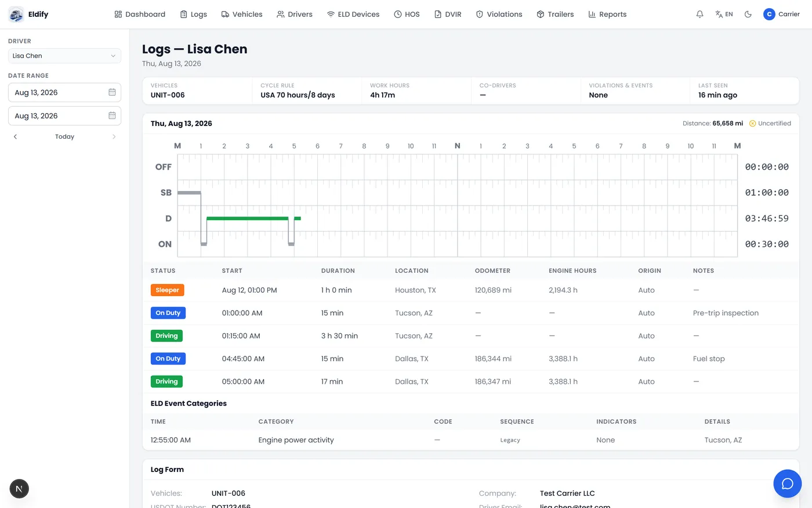Open the Logs page
This screenshot has height=508, width=812.
[193, 14]
